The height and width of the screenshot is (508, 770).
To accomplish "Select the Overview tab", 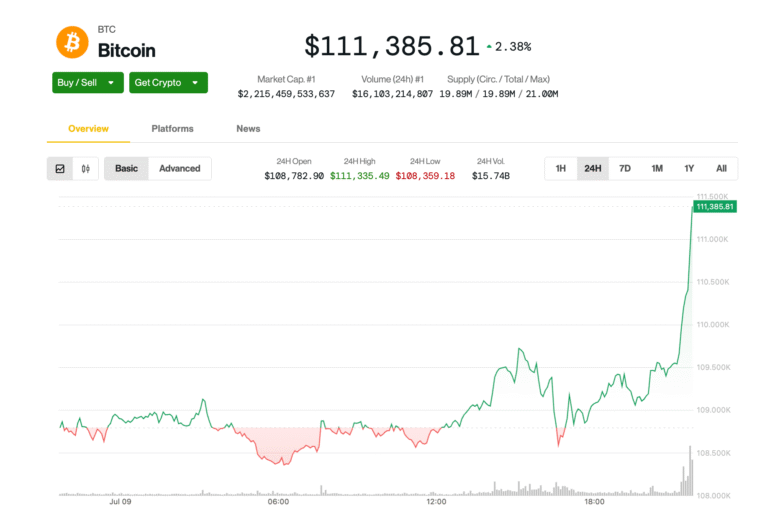I will pyautogui.click(x=88, y=129).
